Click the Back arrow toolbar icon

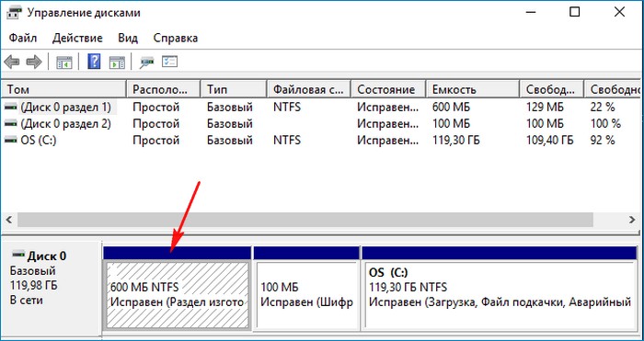[12, 63]
